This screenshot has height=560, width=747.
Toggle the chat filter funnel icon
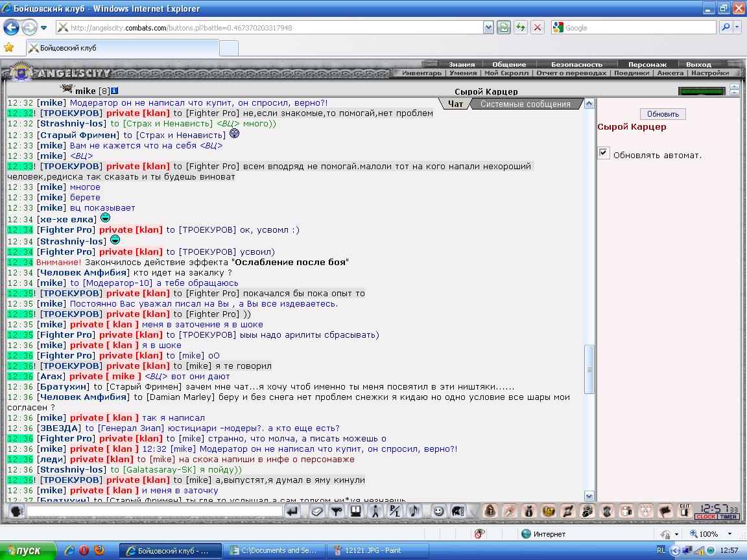[x=337, y=511]
